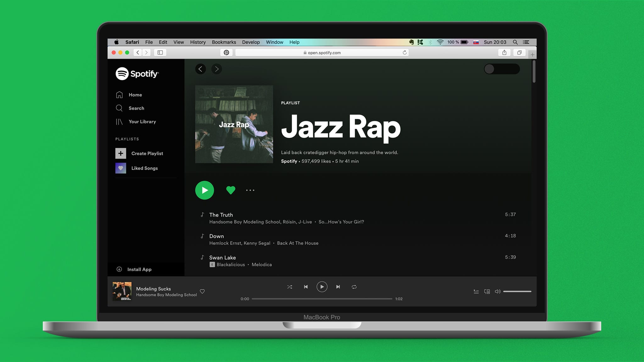Open Wi-Fi status menu

440,42
